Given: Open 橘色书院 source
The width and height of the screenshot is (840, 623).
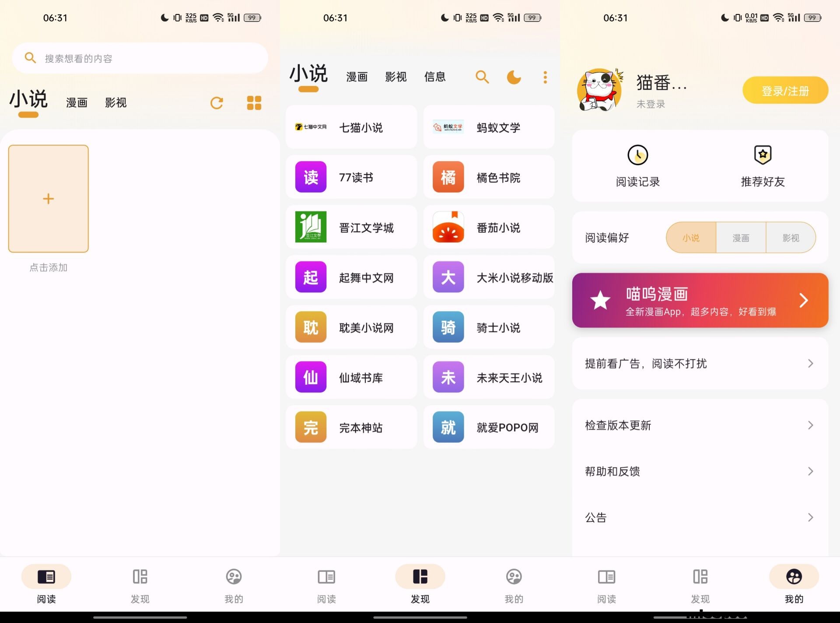Looking at the screenshot, I should coord(489,177).
